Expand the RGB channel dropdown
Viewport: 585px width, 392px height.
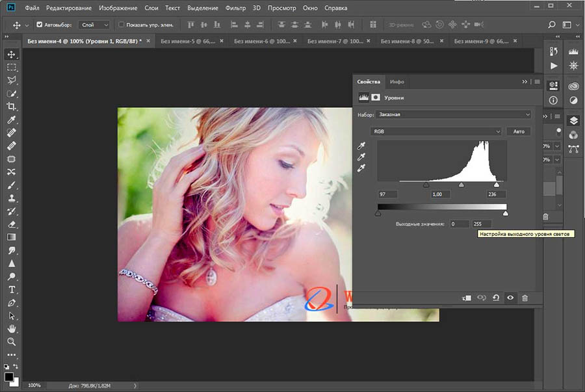pos(437,131)
